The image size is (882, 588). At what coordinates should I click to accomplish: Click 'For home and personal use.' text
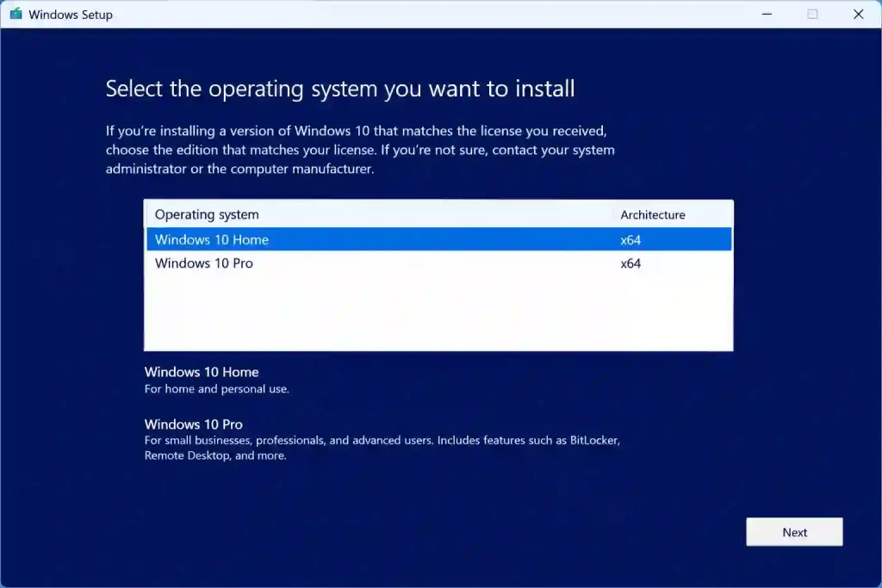click(x=216, y=389)
